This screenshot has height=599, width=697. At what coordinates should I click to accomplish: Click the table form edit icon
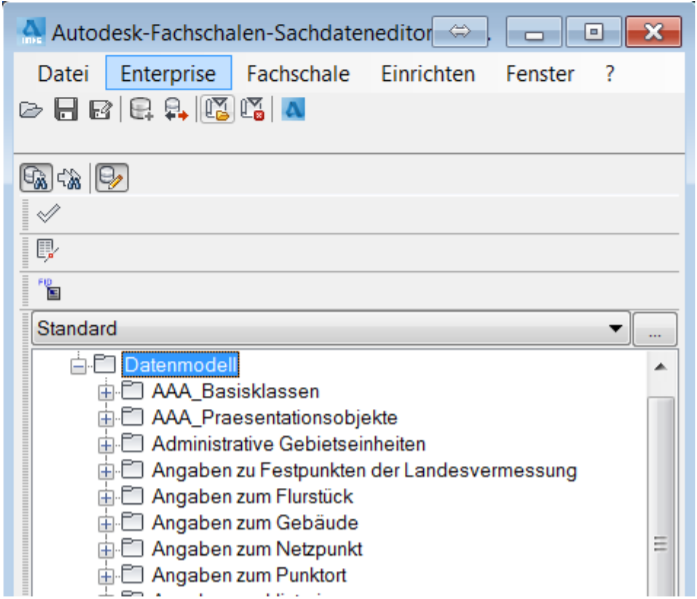click(x=47, y=251)
